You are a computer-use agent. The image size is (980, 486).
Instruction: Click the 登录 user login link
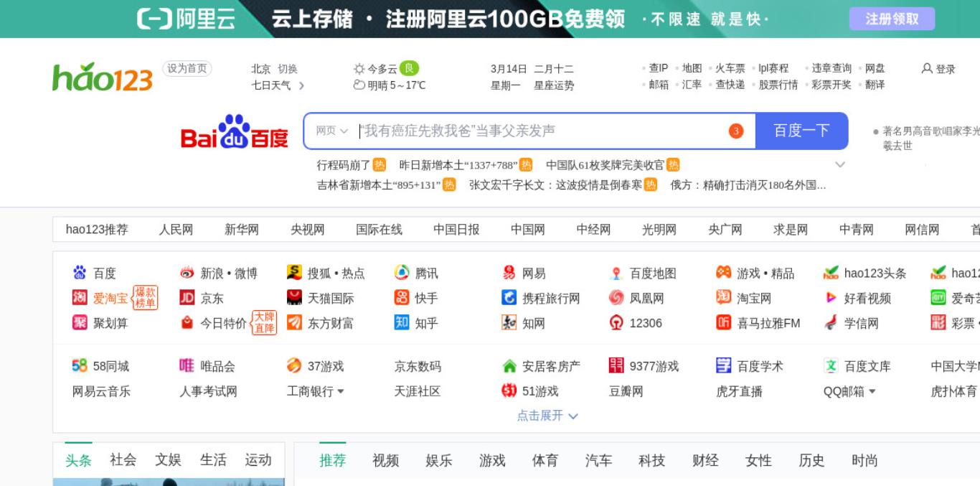coord(938,69)
